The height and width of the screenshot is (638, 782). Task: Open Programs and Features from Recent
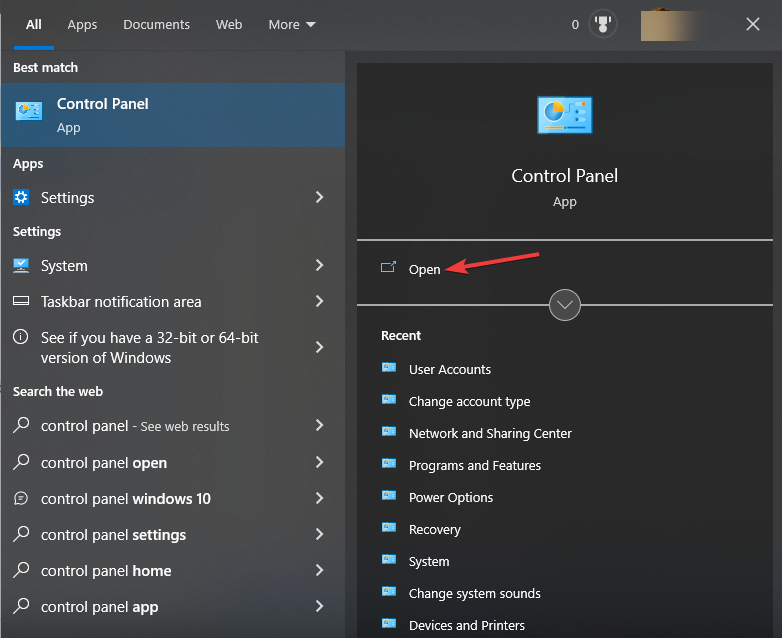click(x=475, y=465)
